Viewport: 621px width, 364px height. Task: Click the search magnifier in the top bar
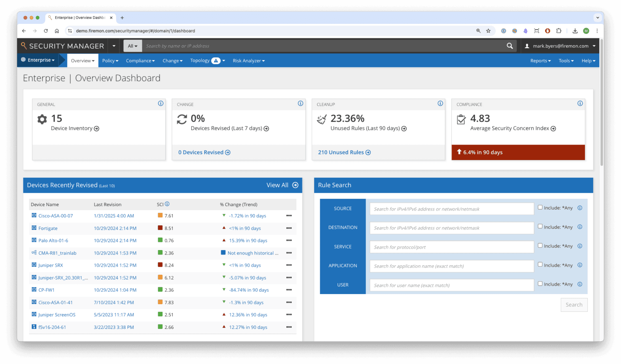click(x=509, y=46)
